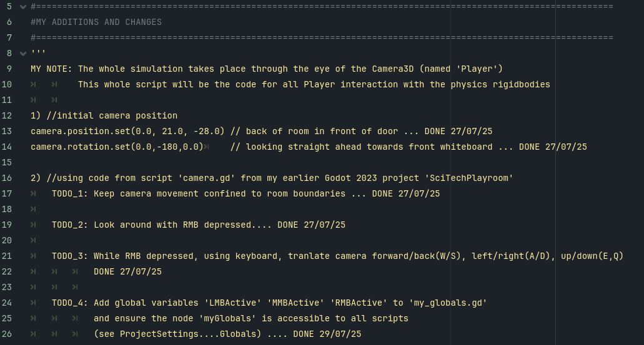The image size is (644, 345).
Task: Click line number 9 in the gutter
Action: pos(9,69)
